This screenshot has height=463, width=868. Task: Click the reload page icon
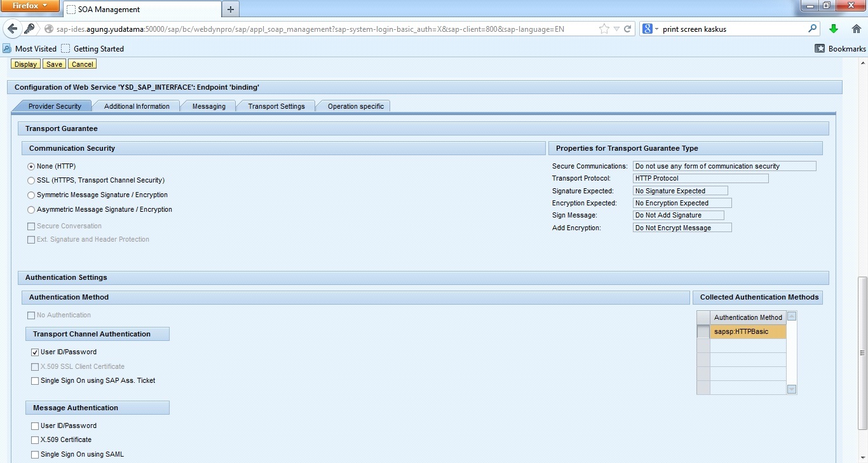coord(628,29)
